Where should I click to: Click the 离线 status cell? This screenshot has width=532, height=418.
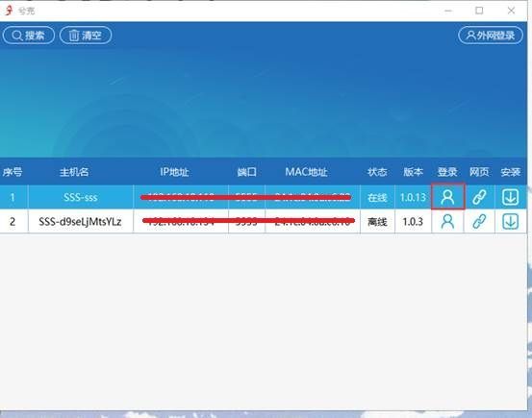(x=377, y=222)
